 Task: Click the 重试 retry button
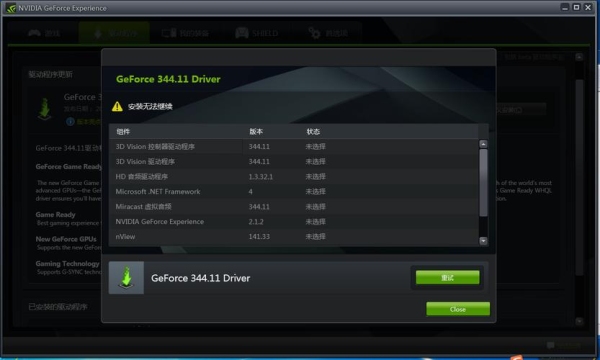click(x=447, y=277)
